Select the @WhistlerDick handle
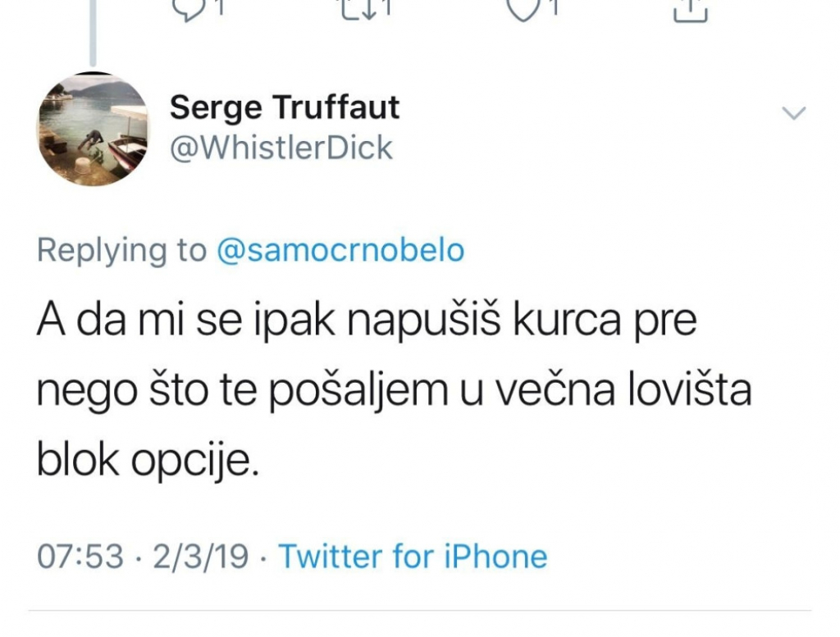The width and height of the screenshot is (840, 637). (x=281, y=148)
